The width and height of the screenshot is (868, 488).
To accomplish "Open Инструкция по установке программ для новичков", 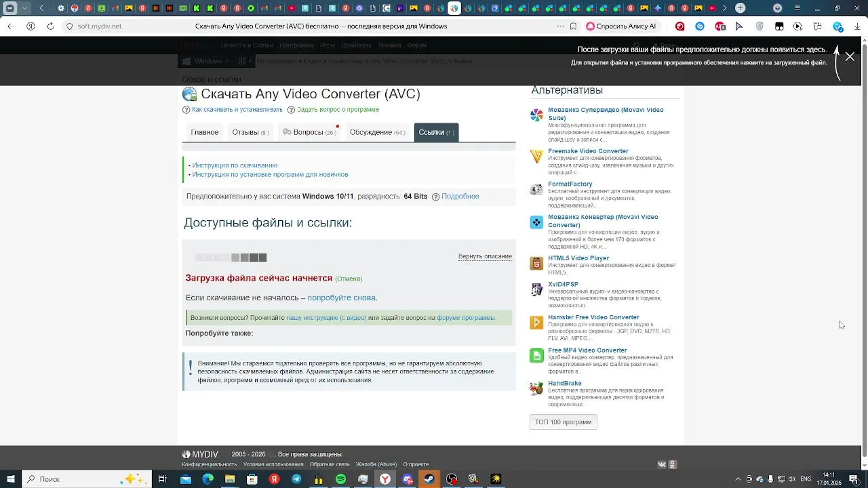I will pos(270,174).
